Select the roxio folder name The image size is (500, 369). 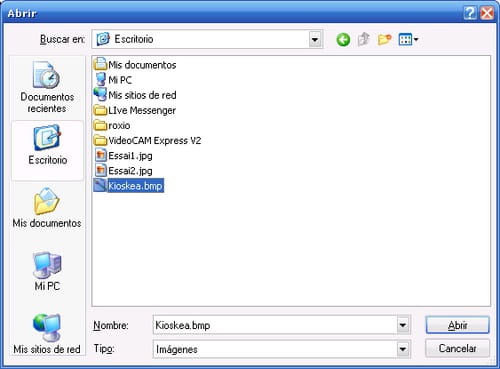click(x=119, y=126)
